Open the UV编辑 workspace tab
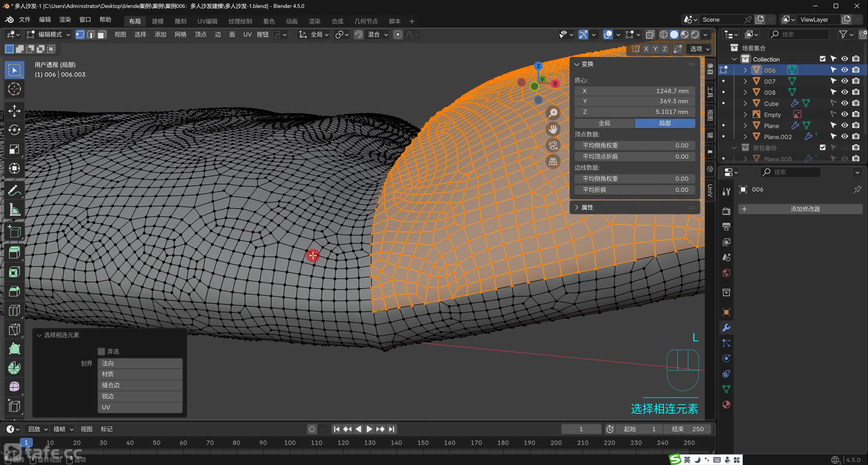Image resolution: width=868 pixels, height=465 pixels. tap(207, 21)
